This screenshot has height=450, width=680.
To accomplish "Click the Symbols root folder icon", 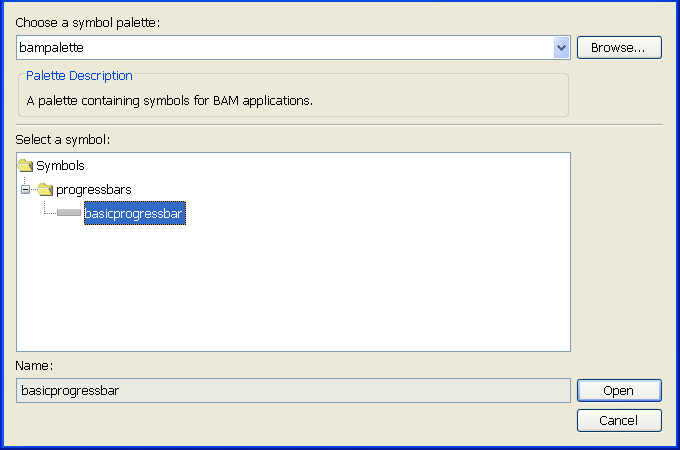I will coord(26,166).
